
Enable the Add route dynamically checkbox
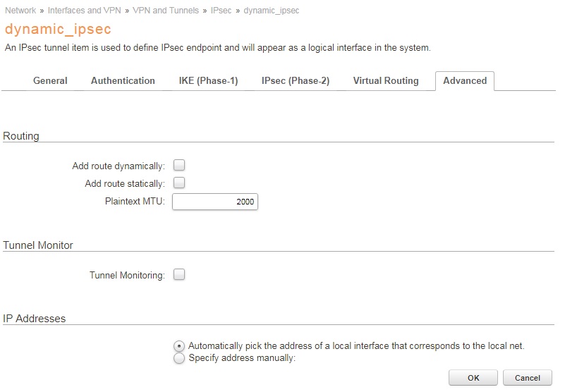[x=179, y=166]
